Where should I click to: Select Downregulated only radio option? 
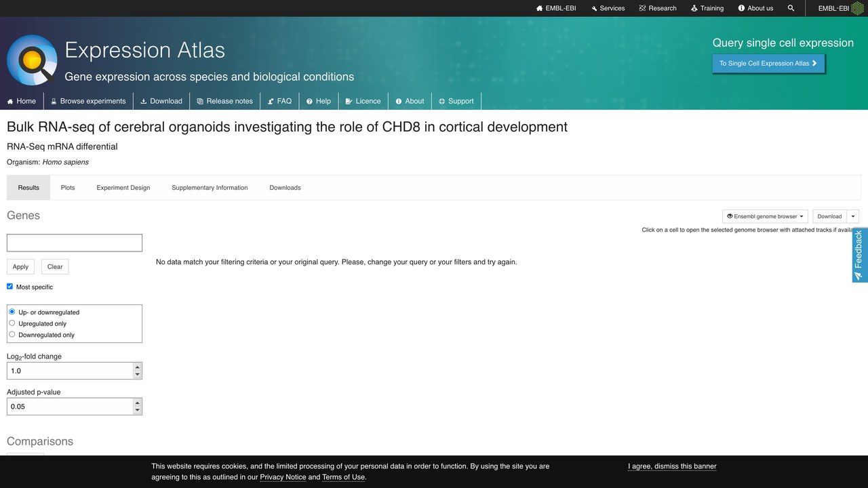point(12,334)
